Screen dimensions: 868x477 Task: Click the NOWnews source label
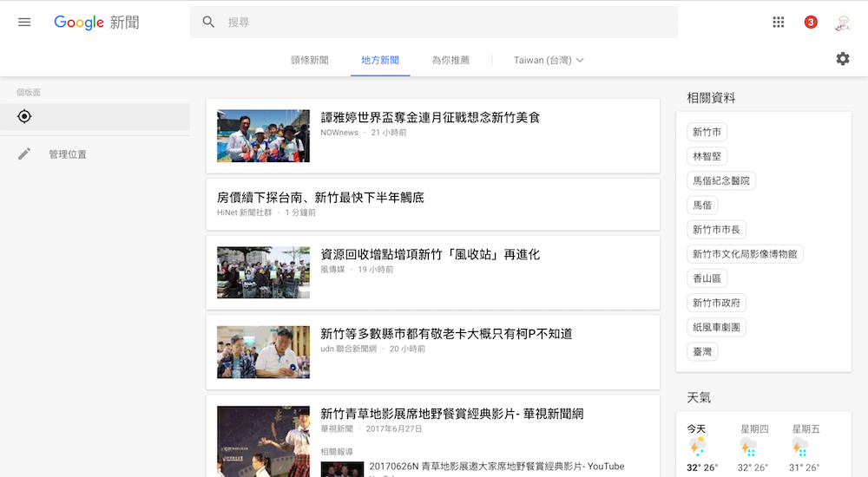pos(339,133)
